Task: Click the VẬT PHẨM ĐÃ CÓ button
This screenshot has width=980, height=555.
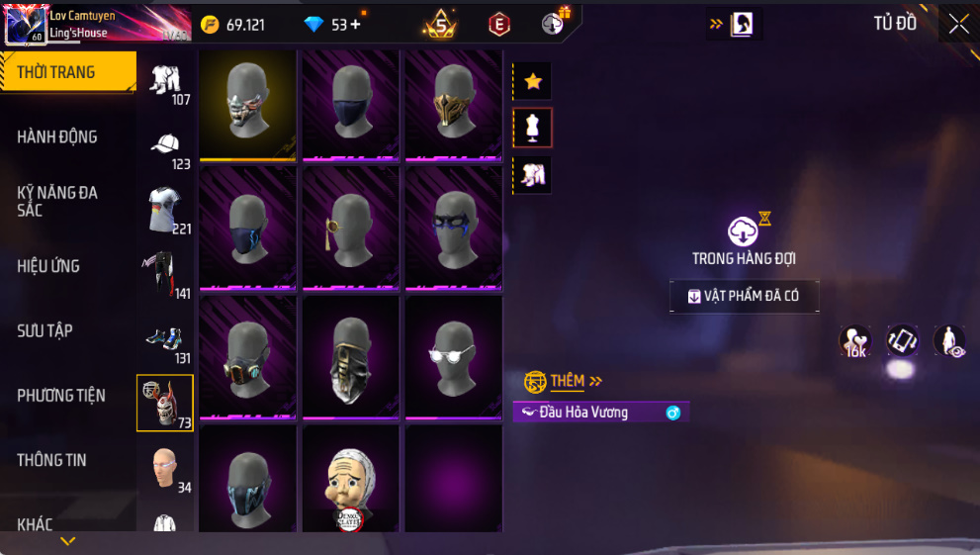Action: click(x=744, y=296)
